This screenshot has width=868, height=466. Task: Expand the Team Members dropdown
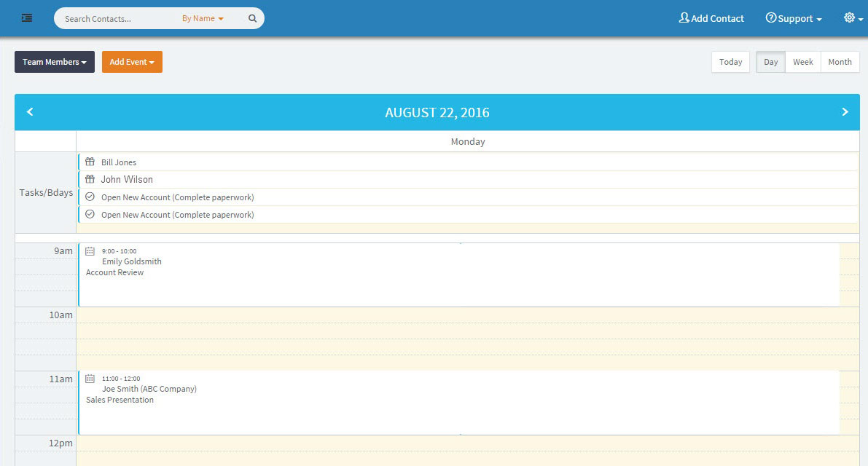click(54, 62)
